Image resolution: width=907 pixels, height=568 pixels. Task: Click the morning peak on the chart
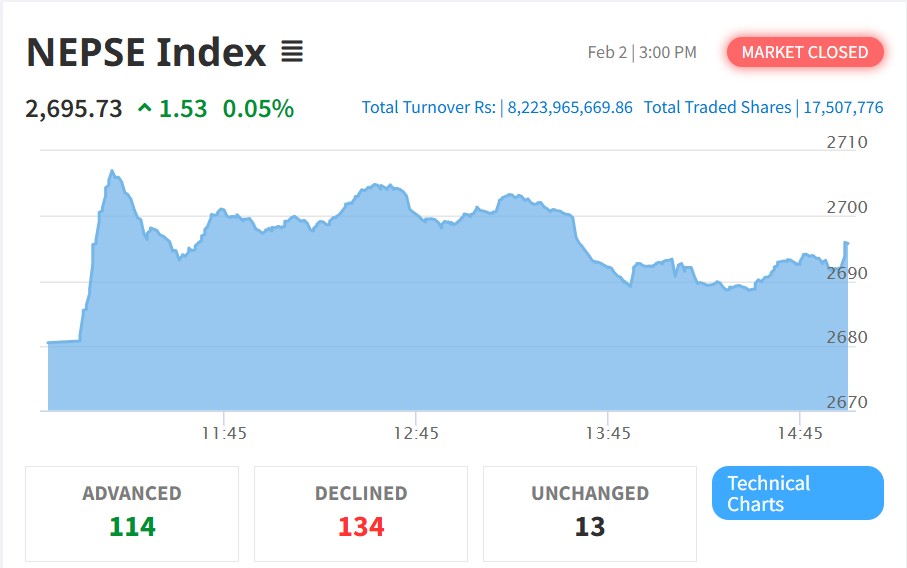coord(112,172)
